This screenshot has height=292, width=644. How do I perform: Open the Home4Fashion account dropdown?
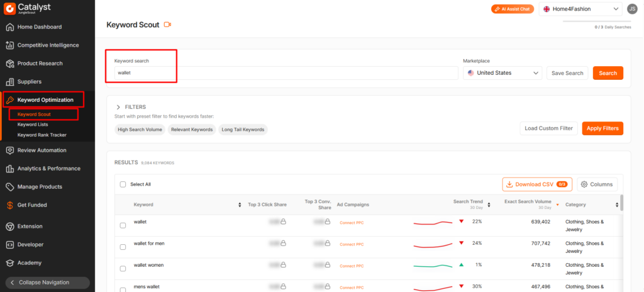(x=580, y=9)
